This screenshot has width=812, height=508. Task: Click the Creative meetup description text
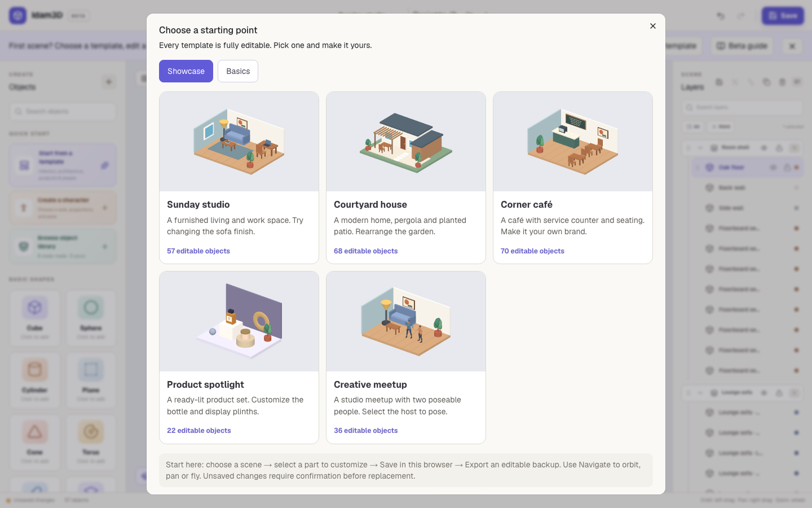click(x=398, y=406)
